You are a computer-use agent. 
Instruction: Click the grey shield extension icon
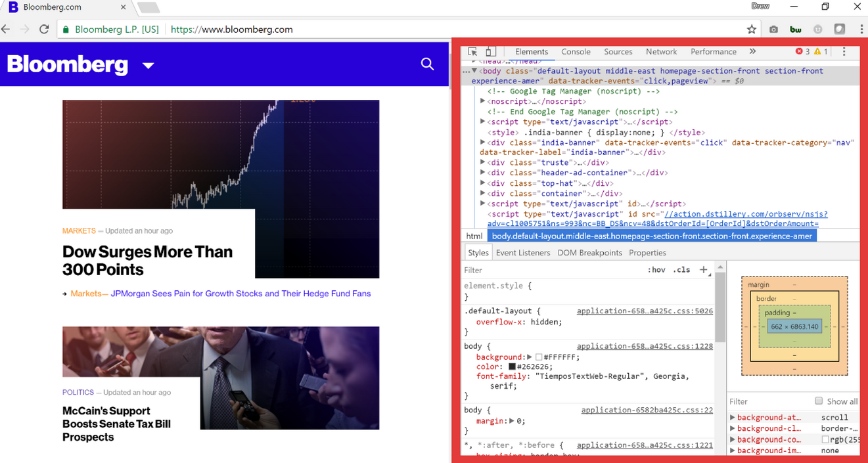click(818, 30)
